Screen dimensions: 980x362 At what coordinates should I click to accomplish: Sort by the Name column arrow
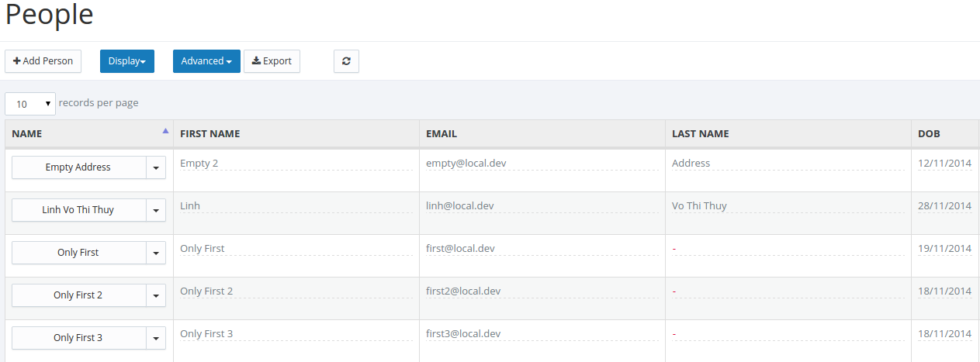pos(165,131)
